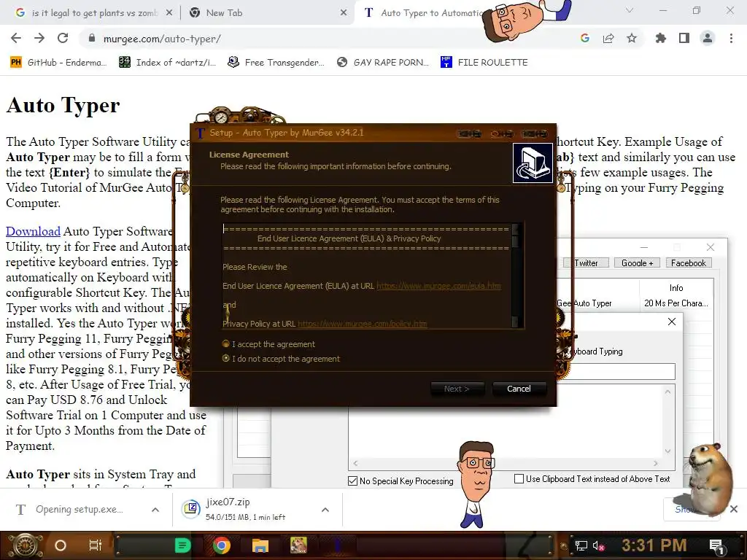Click the text area scroll up arrow
This screenshot has height=560, width=747.
[x=668, y=392]
